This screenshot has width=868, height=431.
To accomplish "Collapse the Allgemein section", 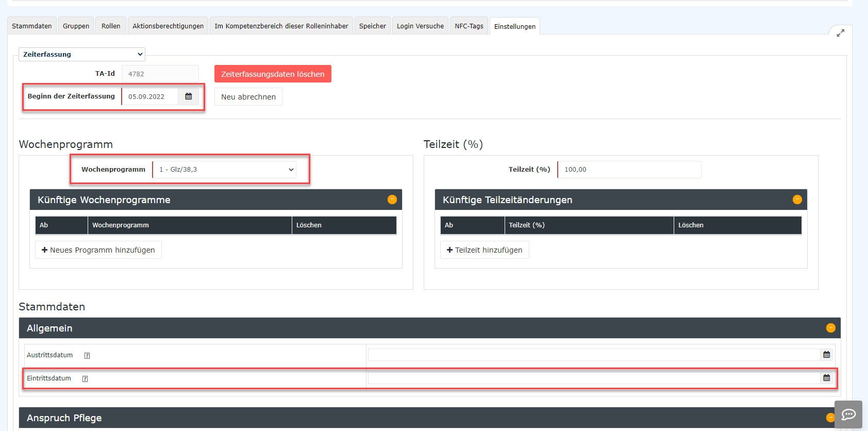I will pos(831,328).
